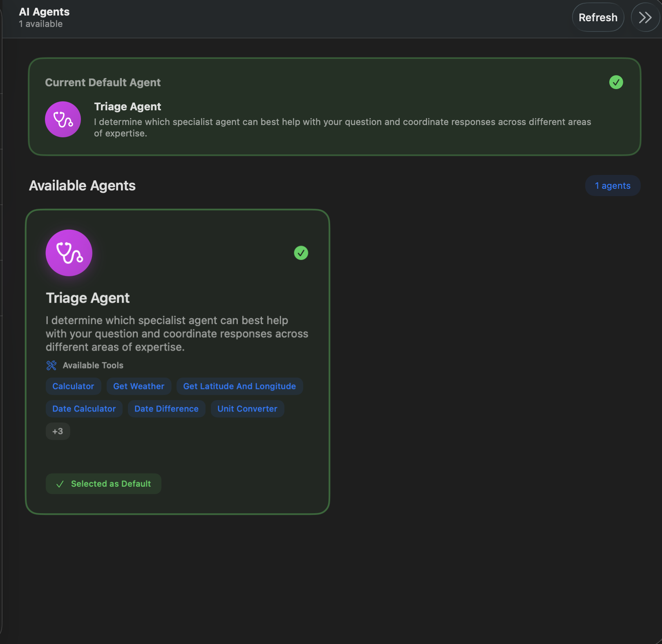The width and height of the screenshot is (662, 644).
Task: Click the Available Tools wrench icon
Action: pyautogui.click(x=51, y=365)
